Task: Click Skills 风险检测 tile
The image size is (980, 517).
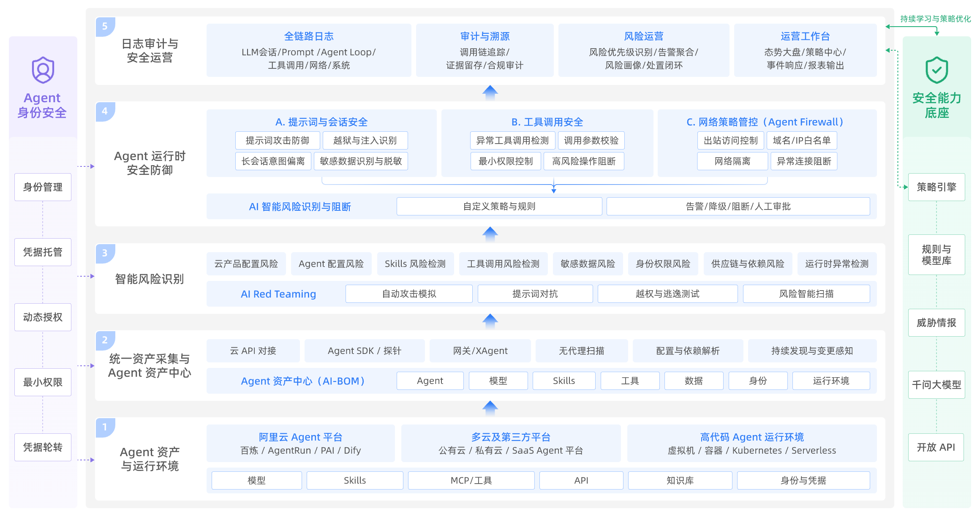Action: [415, 264]
